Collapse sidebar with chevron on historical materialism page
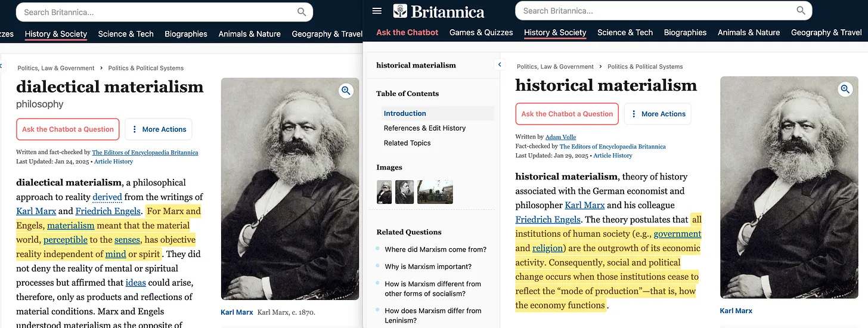The height and width of the screenshot is (328, 868). pyautogui.click(x=500, y=64)
